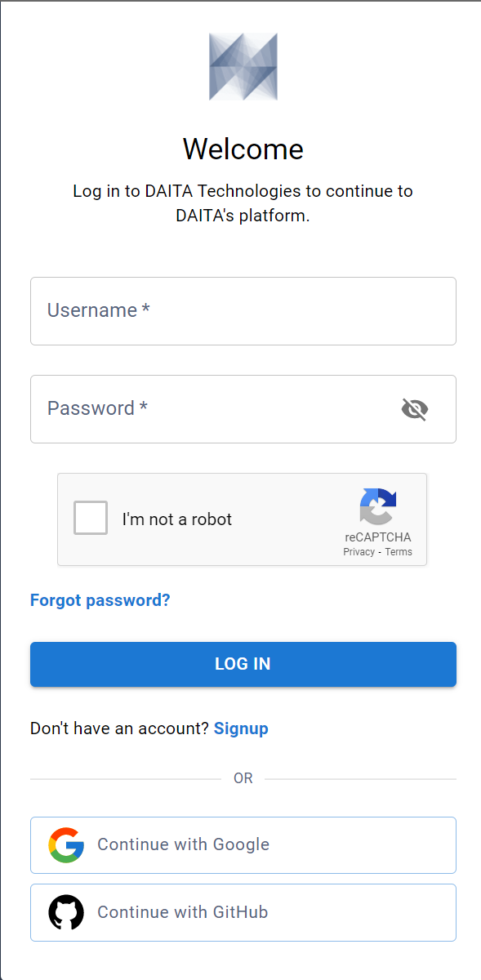The height and width of the screenshot is (980, 481).
Task: Click Continue with Google
Action: (x=243, y=844)
